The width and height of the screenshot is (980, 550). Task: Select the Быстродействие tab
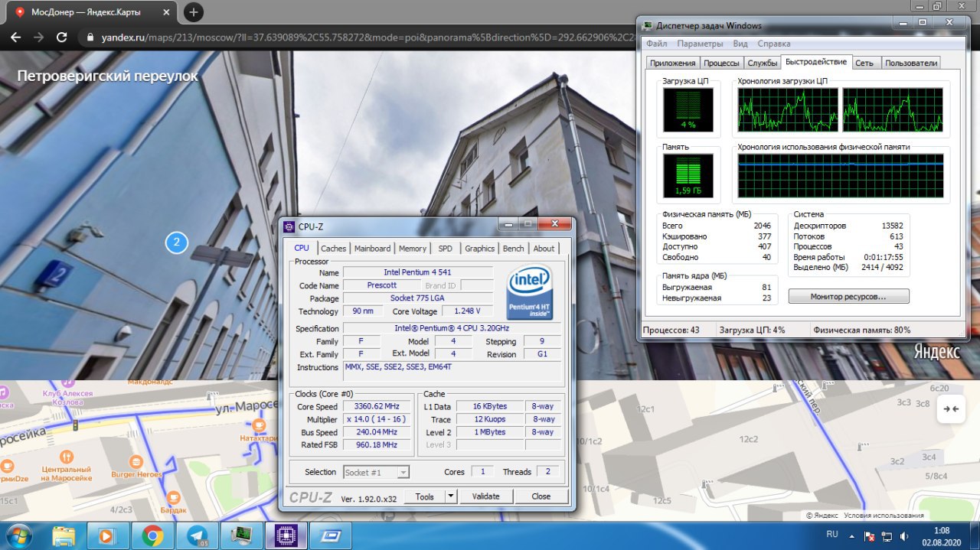tap(816, 61)
